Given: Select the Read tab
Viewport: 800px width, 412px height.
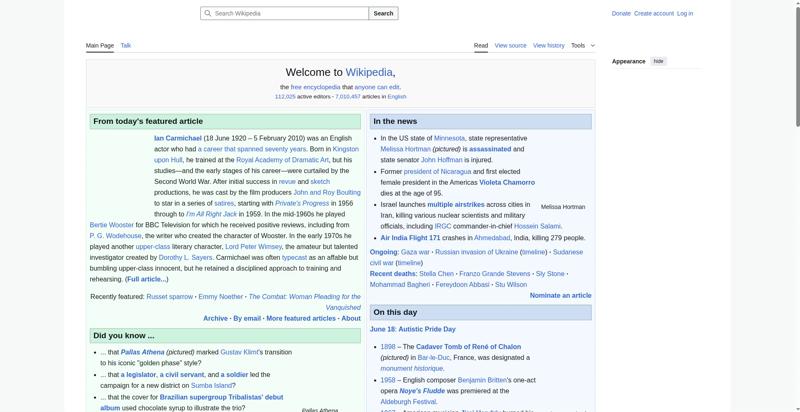Looking at the screenshot, I should [x=481, y=45].
